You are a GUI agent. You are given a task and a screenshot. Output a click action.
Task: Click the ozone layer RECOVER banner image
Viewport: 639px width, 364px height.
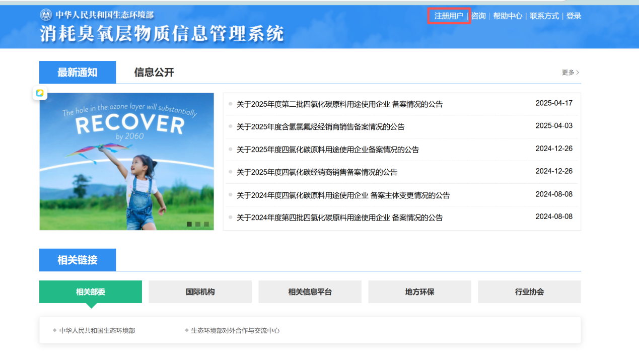126,161
